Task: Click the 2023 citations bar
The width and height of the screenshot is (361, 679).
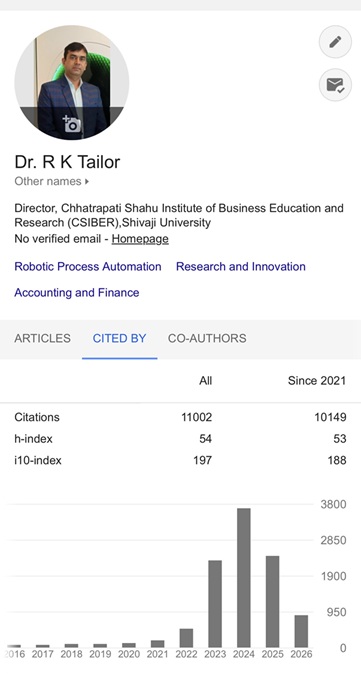Action: [215, 604]
